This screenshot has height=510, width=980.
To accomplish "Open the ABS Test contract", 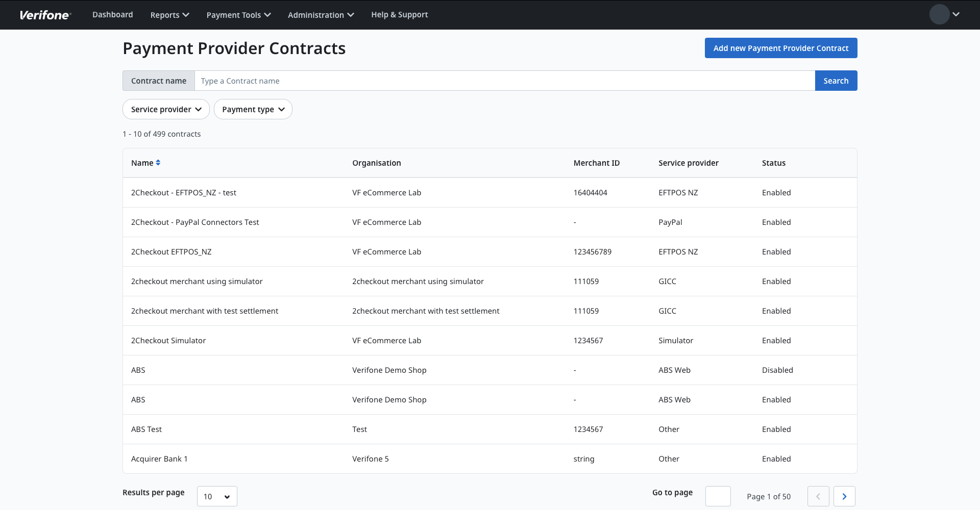I will coord(146,429).
